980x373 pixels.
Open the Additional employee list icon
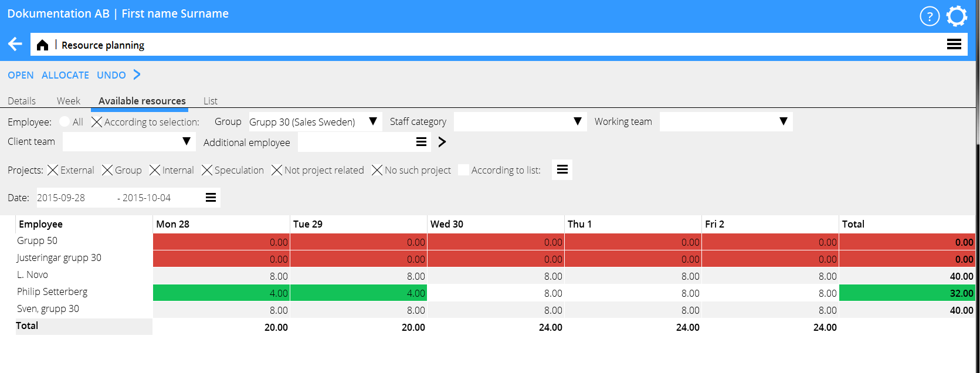(421, 142)
